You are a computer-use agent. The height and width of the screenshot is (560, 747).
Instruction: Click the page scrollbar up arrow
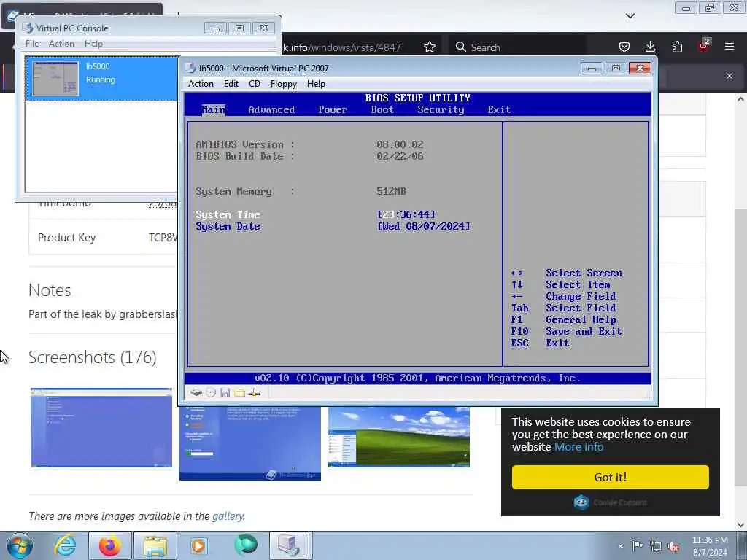point(740,99)
